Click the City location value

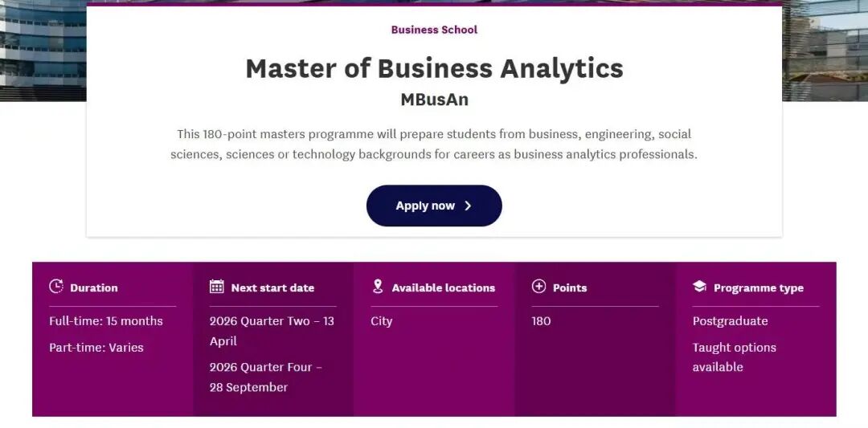tap(382, 321)
